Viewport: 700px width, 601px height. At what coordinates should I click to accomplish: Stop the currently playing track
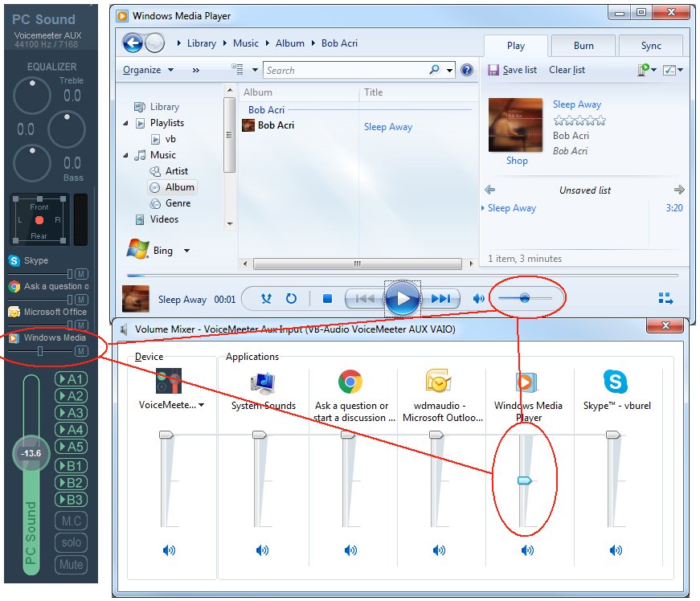click(x=326, y=297)
